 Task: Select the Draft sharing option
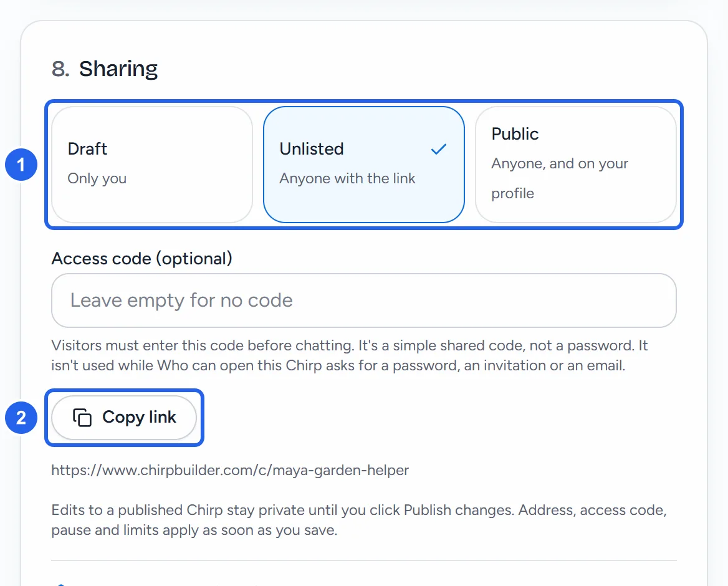[152, 165]
